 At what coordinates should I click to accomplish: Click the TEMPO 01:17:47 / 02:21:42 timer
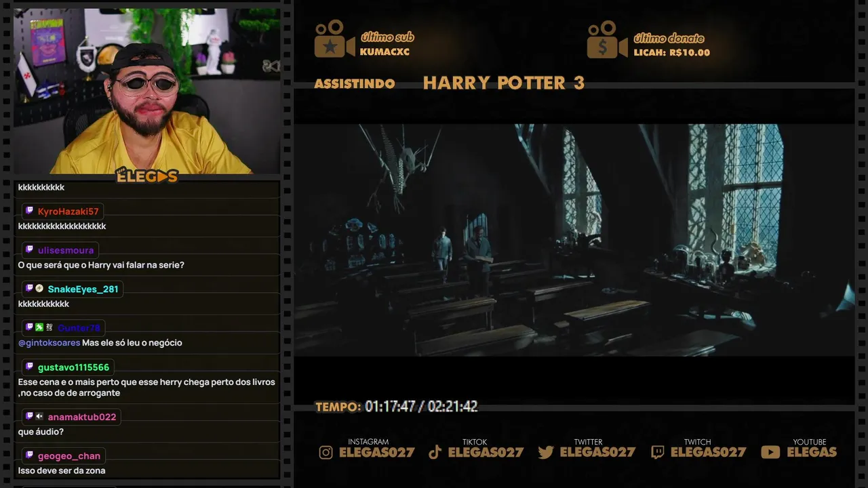[397, 407]
